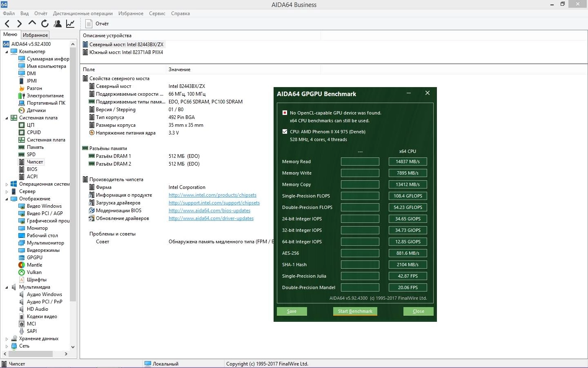Collapse the Компьютер tree node
This screenshot has height=368, width=588.
7,52
